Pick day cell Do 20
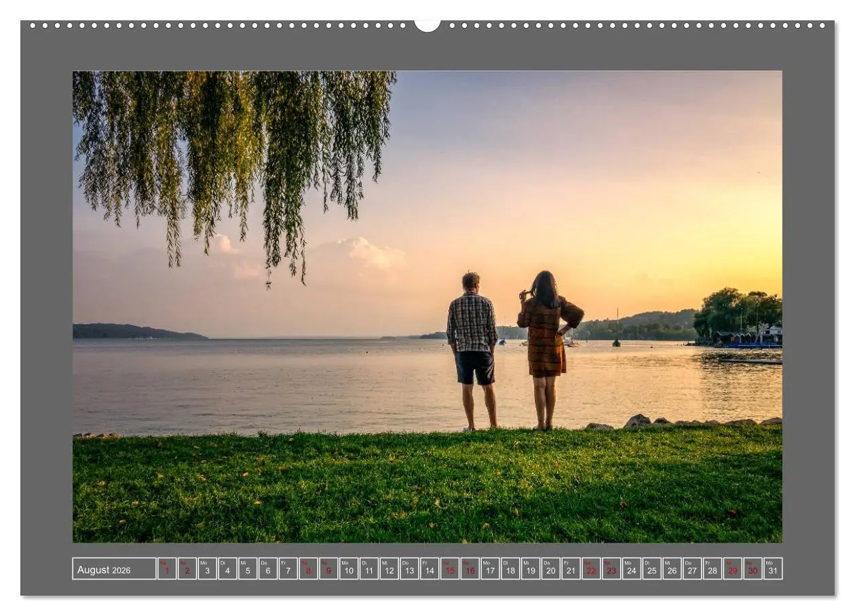 pos(551,569)
